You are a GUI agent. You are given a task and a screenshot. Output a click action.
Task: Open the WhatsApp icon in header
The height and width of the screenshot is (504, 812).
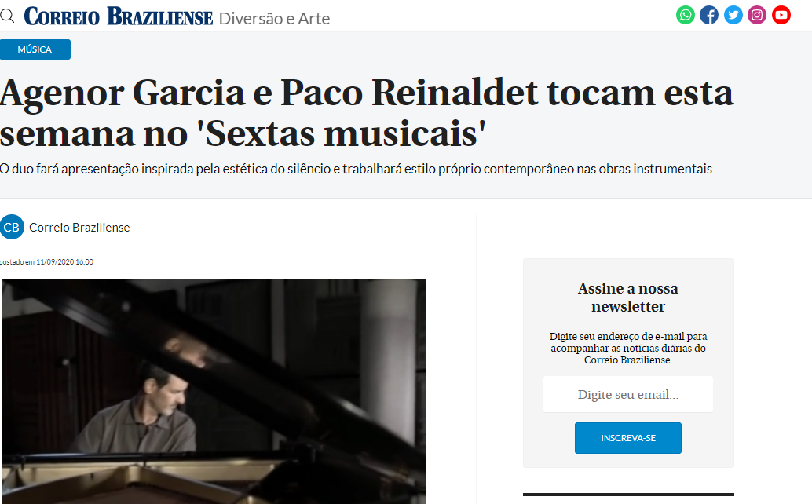pos(685,15)
